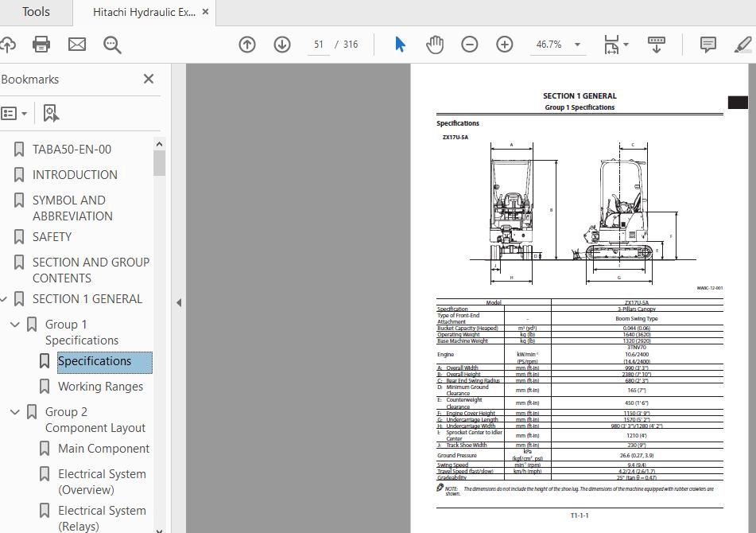Switch to the Tools tab
Image resolution: width=756 pixels, height=533 pixels.
point(36,12)
